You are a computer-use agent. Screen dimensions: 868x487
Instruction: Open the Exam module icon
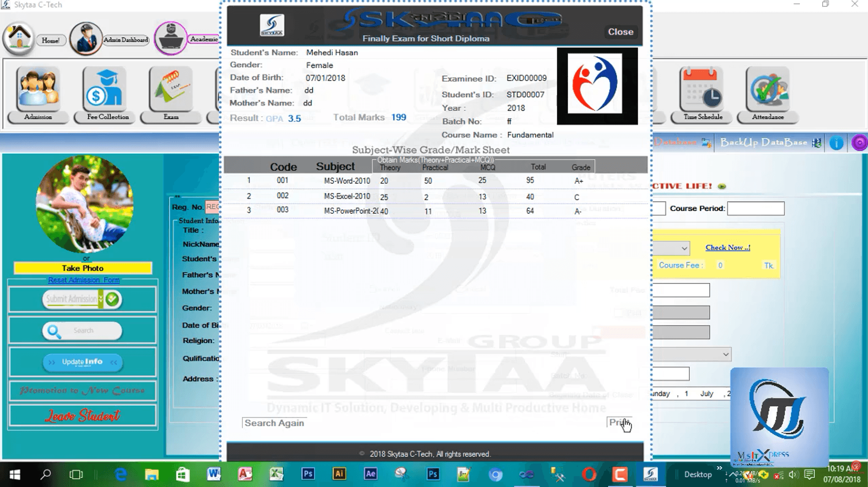[171, 90]
